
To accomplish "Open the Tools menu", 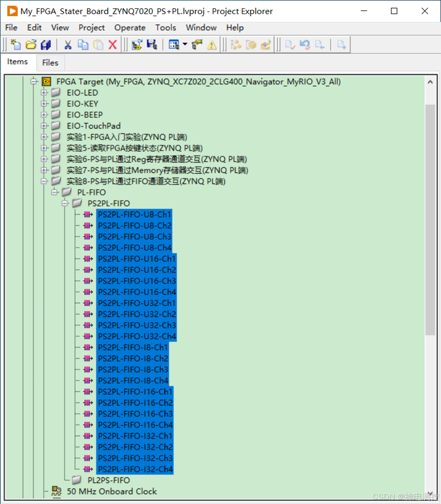I will point(166,28).
